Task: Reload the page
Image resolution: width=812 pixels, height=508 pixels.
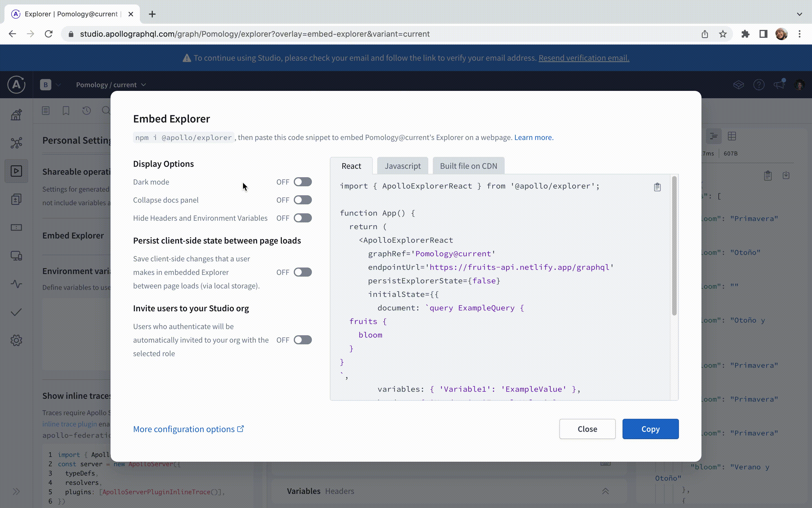Action: 49,34
